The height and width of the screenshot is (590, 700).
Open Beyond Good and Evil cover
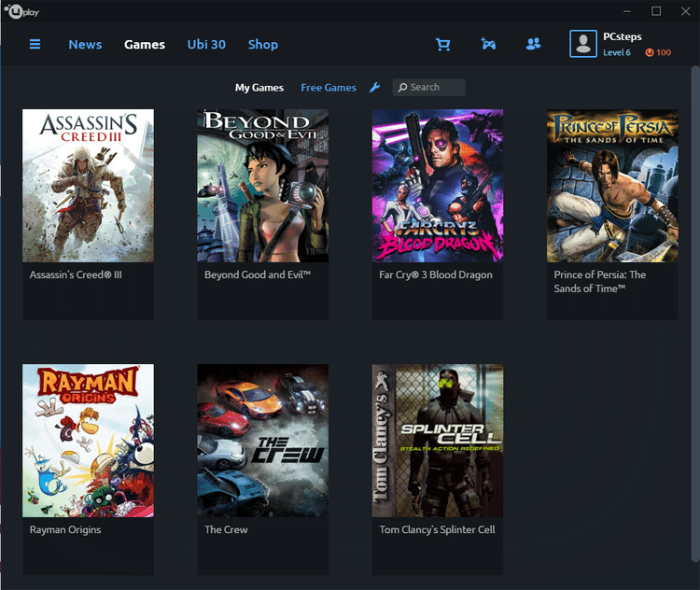[263, 186]
